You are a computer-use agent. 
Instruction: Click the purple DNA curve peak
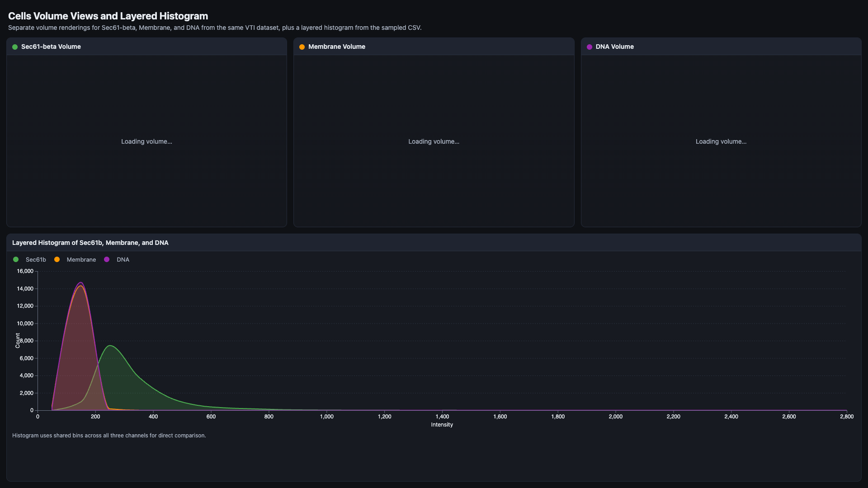[x=81, y=283]
